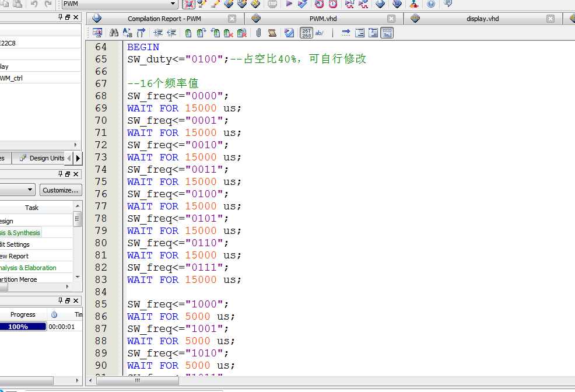The width and height of the screenshot is (575, 392).
Task: Switch to the PWM.vhd tab
Action: click(322, 19)
